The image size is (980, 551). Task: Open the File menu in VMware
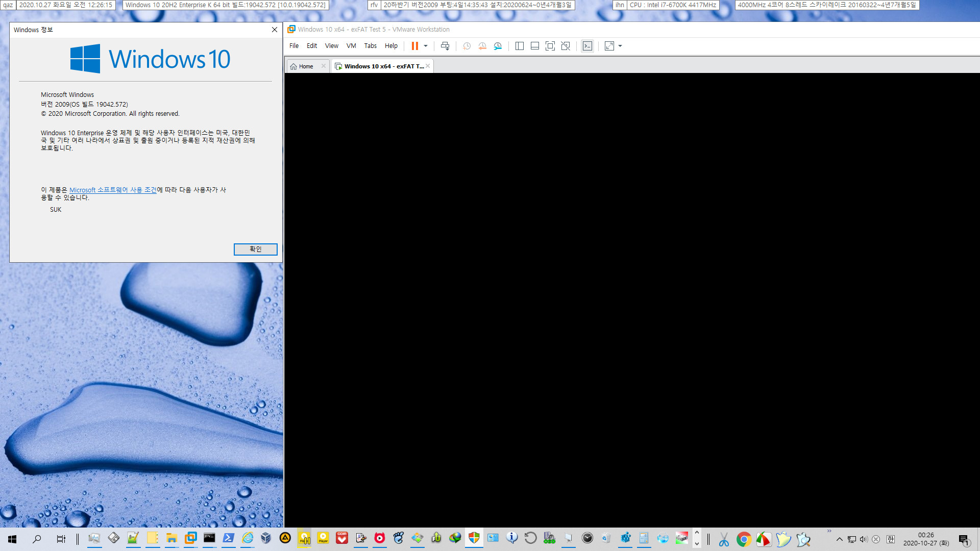click(294, 46)
